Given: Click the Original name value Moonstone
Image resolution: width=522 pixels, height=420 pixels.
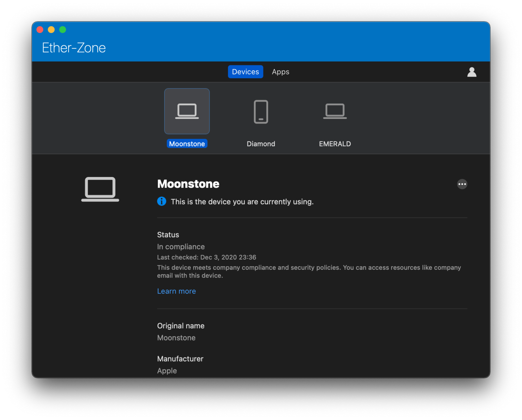Looking at the screenshot, I should [x=176, y=337].
